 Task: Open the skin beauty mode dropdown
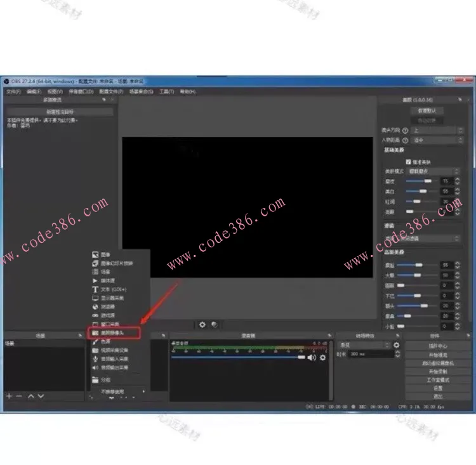tap(433, 171)
